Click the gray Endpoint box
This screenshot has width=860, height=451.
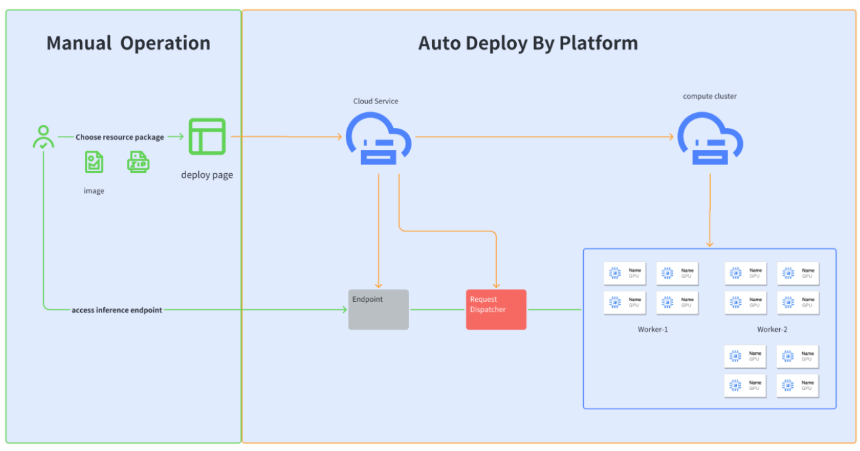(378, 309)
